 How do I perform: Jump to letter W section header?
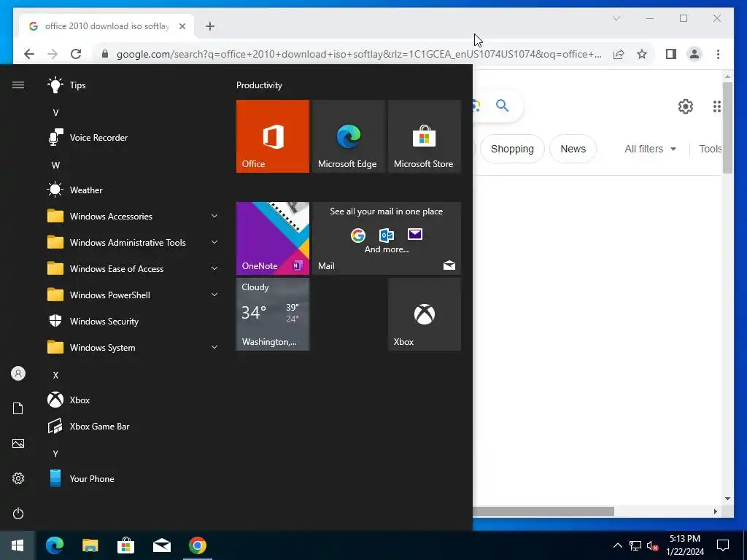(x=55, y=166)
